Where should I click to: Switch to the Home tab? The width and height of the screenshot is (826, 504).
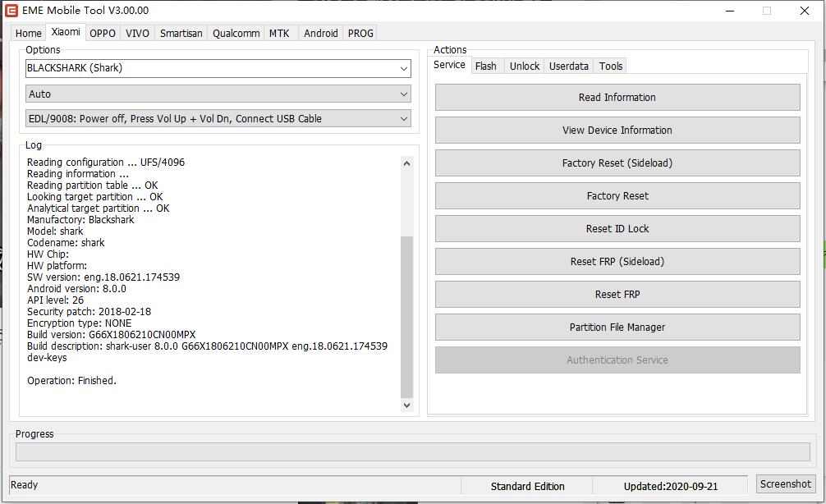pyautogui.click(x=29, y=33)
